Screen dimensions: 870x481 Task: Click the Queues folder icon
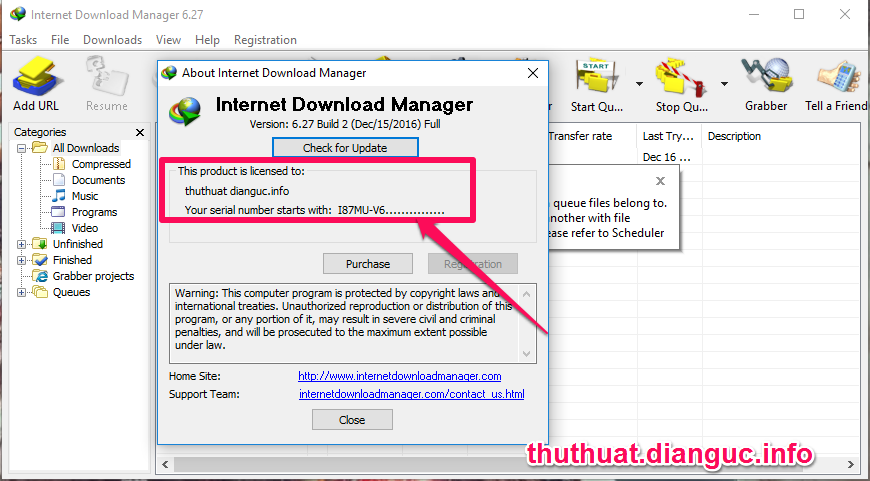tap(39, 292)
